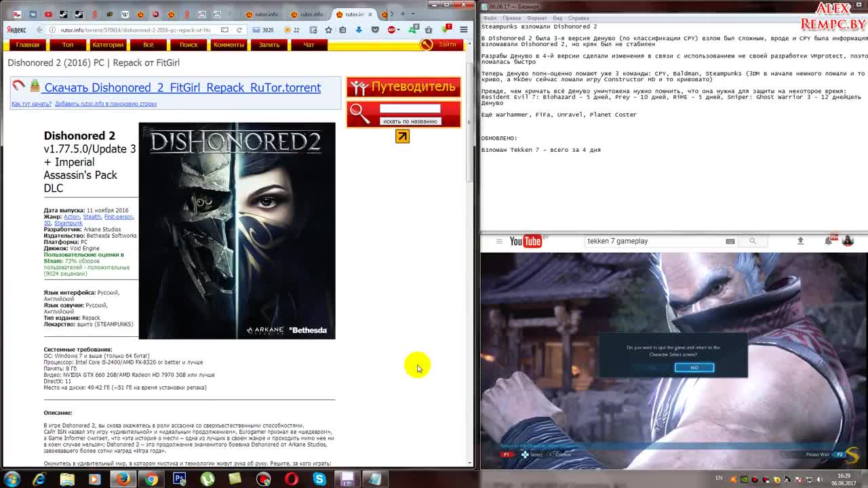Image resolution: width=868 pixels, height=488 pixels.
Task: Click the magnet link icon
Action: pos(18,85)
